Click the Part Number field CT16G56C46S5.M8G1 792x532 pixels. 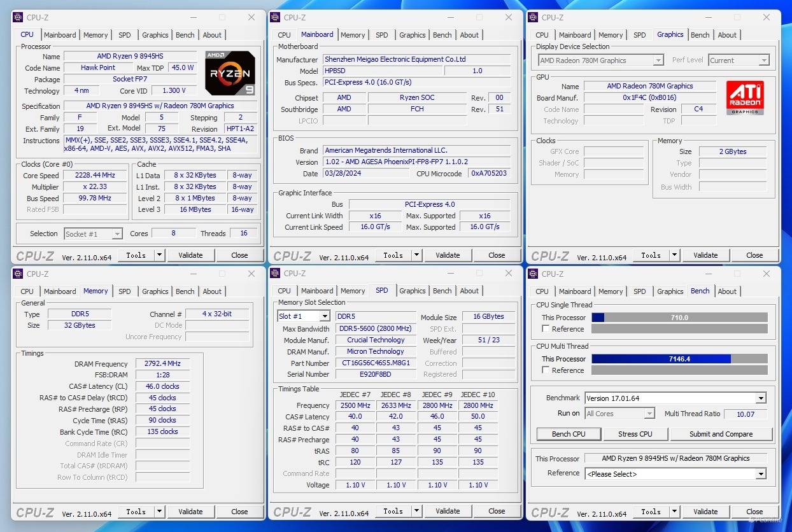click(x=376, y=363)
